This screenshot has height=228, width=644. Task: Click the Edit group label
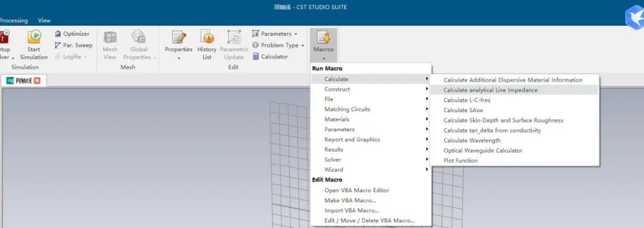pyautogui.click(x=233, y=67)
